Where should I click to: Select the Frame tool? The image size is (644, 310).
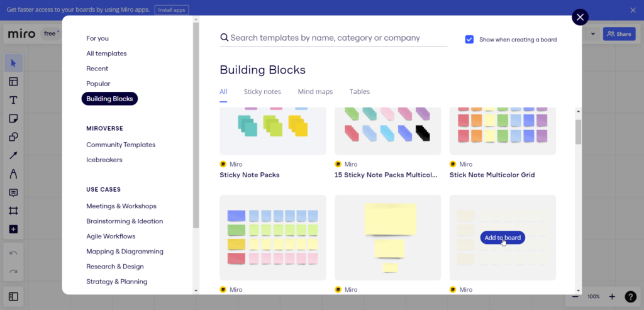[14, 211]
